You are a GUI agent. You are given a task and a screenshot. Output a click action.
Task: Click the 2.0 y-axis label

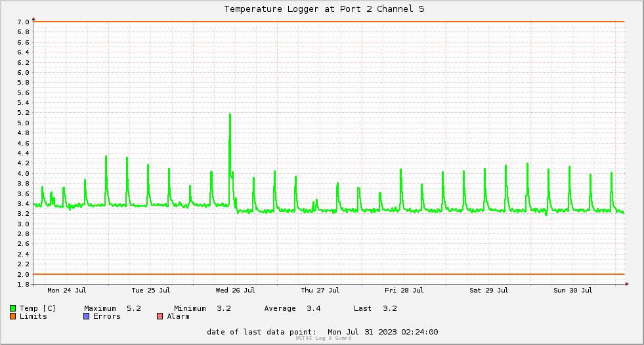pyautogui.click(x=24, y=274)
